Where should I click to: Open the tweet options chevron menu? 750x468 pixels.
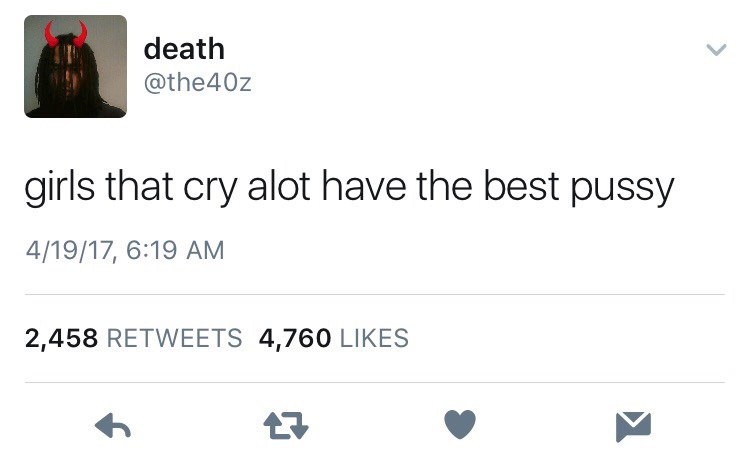click(716, 49)
